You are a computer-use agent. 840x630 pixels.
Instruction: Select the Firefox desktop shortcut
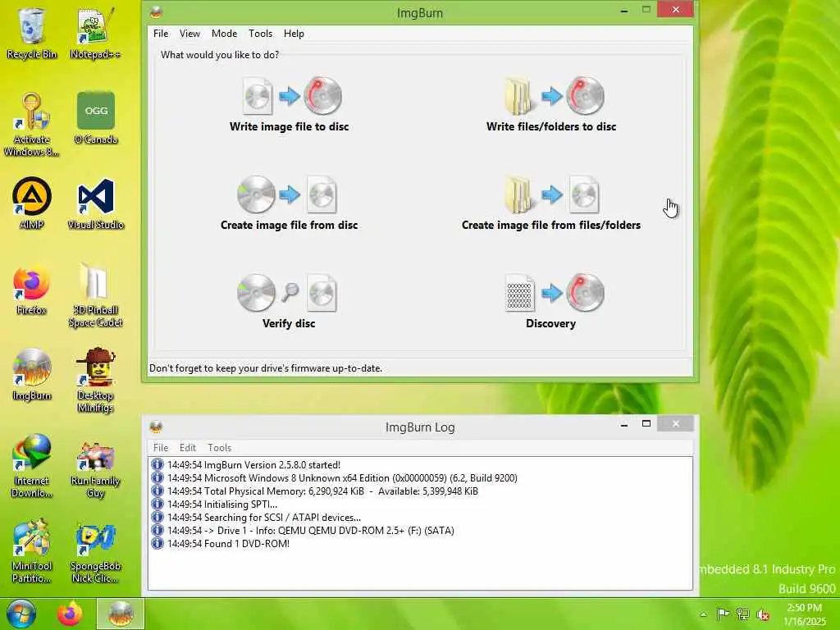point(32,290)
